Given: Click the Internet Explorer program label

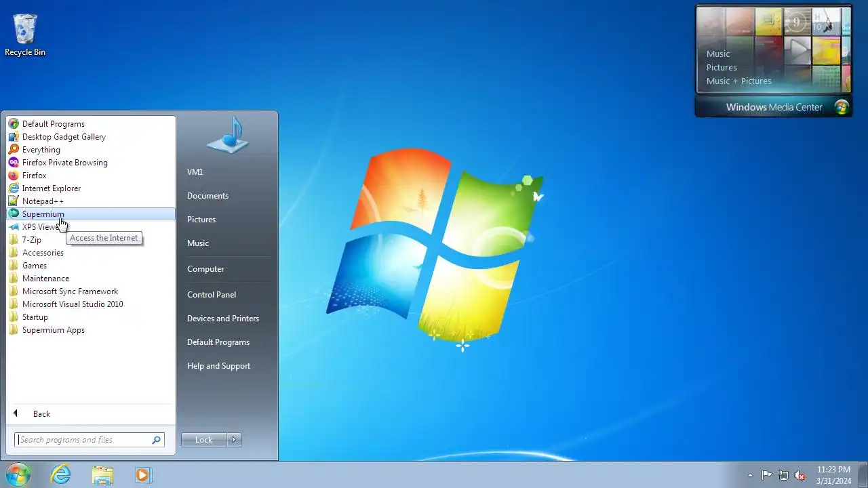Looking at the screenshot, I should pos(52,188).
